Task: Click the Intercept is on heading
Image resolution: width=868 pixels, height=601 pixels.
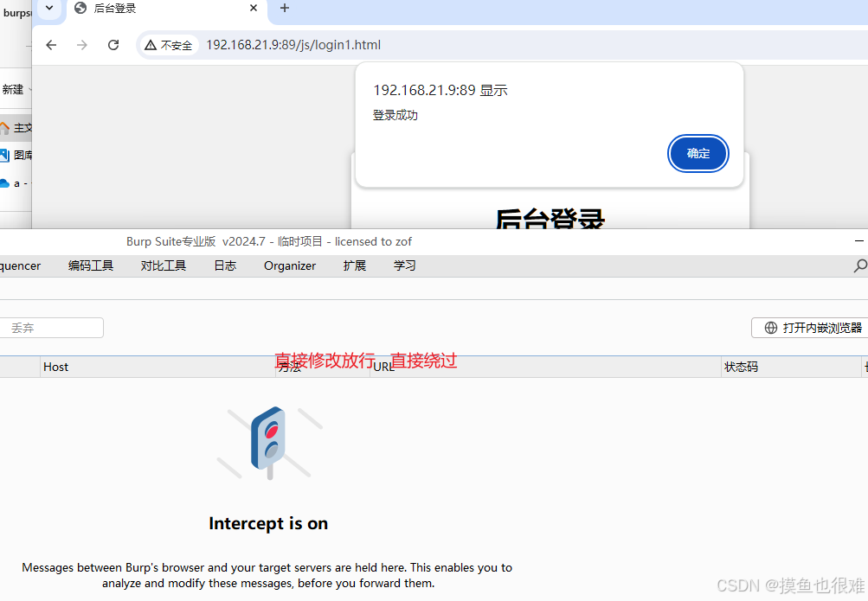Action: 268,523
